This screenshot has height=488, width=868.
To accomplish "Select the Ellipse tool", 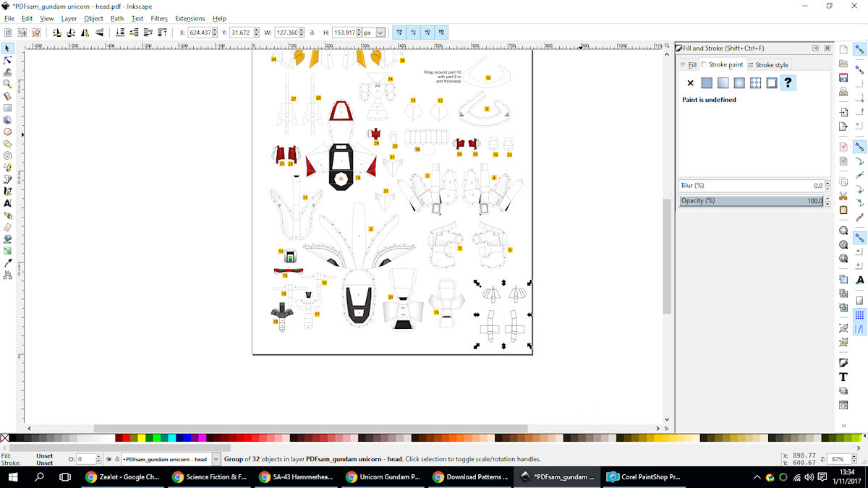I will tap(7, 132).
